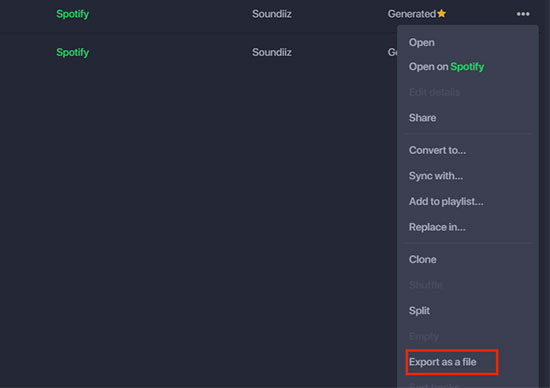Click the gold star beside Generated
The width and height of the screenshot is (550, 388).
pyautogui.click(x=442, y=13)
